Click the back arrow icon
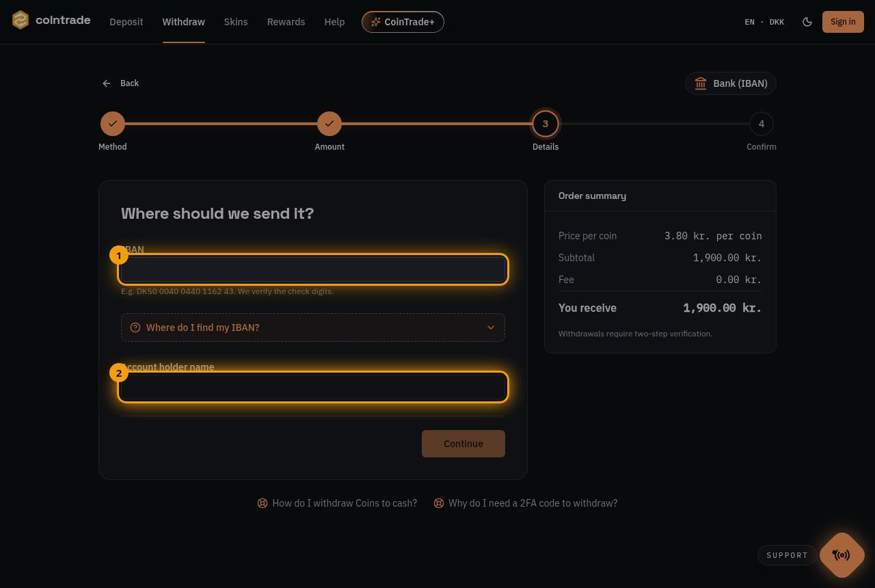Image resolution: width=875 pixels, height=588 pixels. 107,83
